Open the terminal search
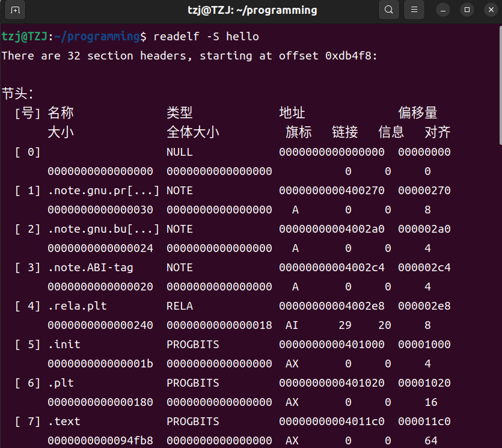Screen dimensions: 502x448 [x=388, y=10]
